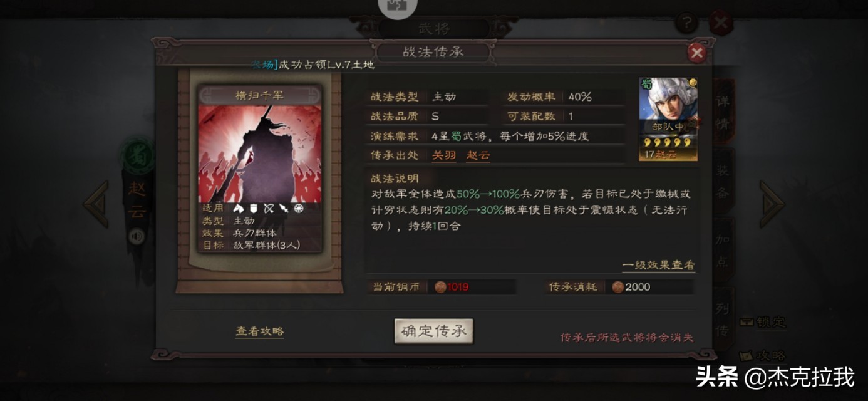Select the 赵云 general portrait thumbnail
Image resolution: width=868 pixels, height=401 pixels.
pos(668,119)
